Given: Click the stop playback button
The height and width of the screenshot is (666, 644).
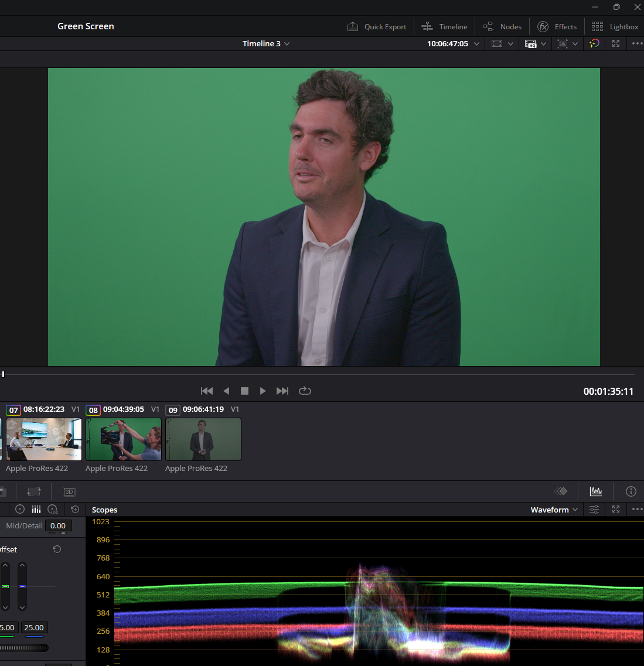Looking at the screenshot, I should tap(245, 391).
